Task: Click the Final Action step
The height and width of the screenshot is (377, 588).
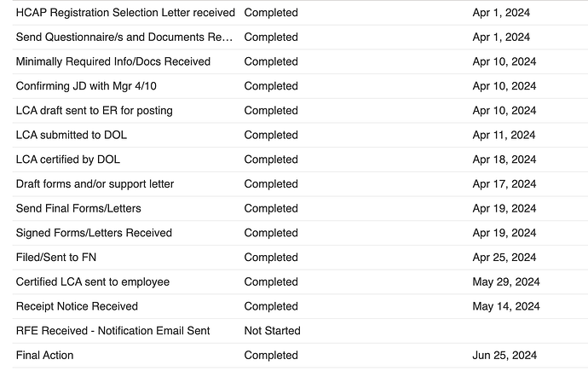Action: pos(44,355)
